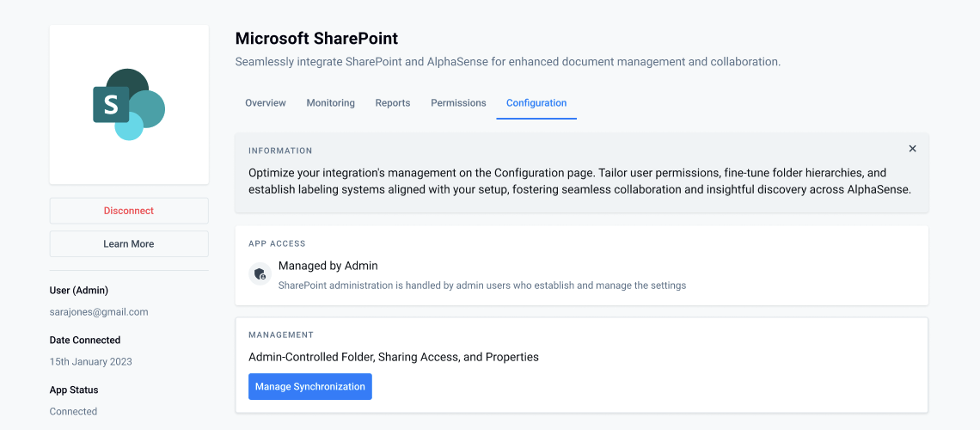Click the date 15th January 2023

(x=90, y=362)
